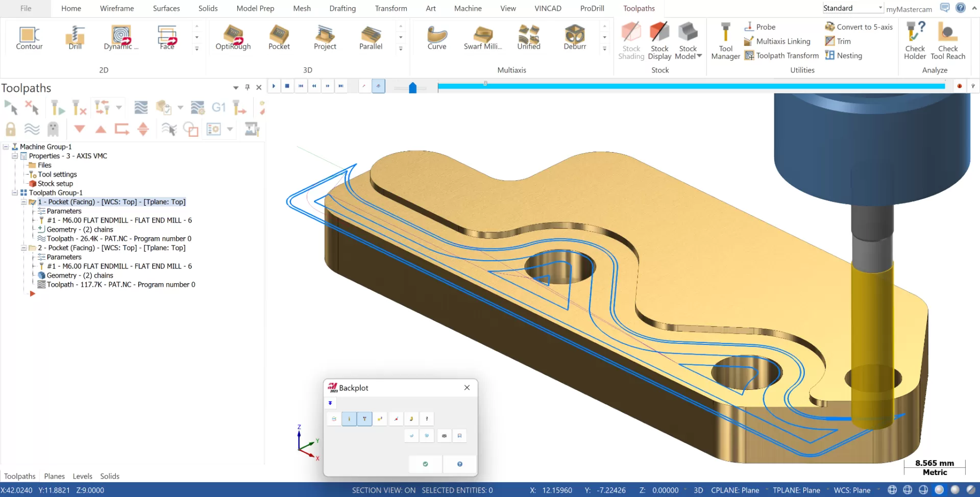Click the Nesting utility
Screen dimensions: 980x497
click(x=844, y=56)
